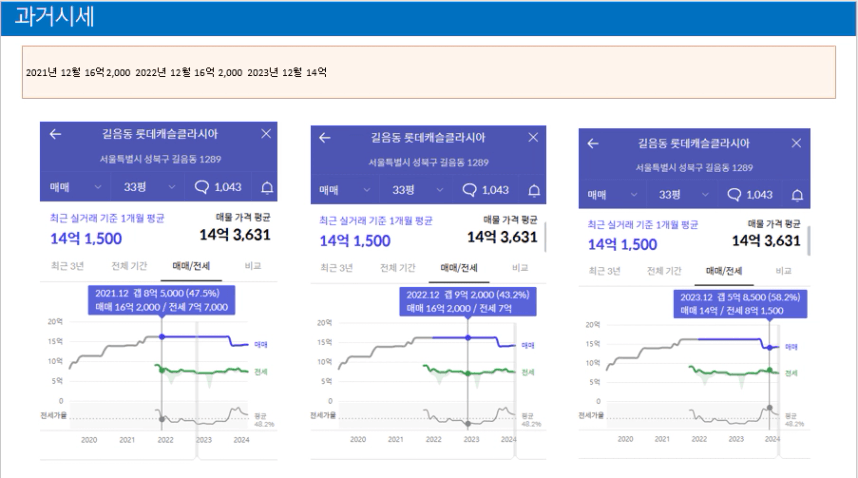The width and height of the screenshot is (858, 478).
Task: Click address 서울특별시 성북구 길음동 1289 in first card
Action: [160, 159]
